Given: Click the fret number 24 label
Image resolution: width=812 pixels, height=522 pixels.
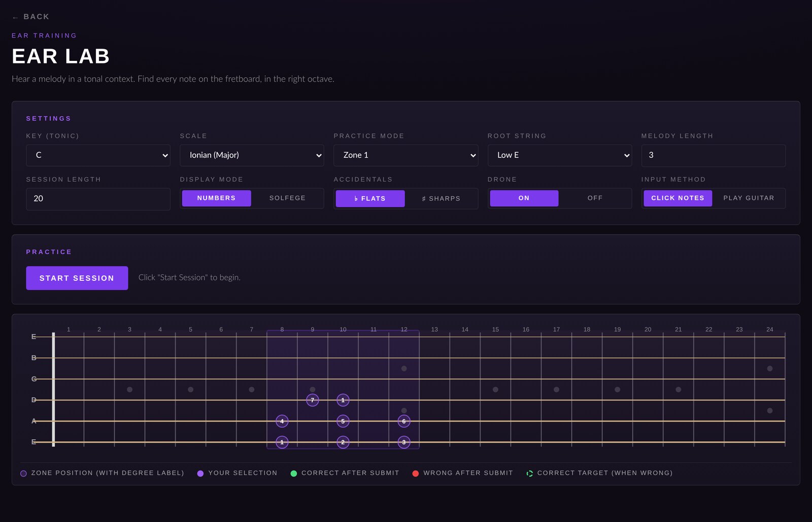Looking at the screenshot, I should (x=770, y=330).
